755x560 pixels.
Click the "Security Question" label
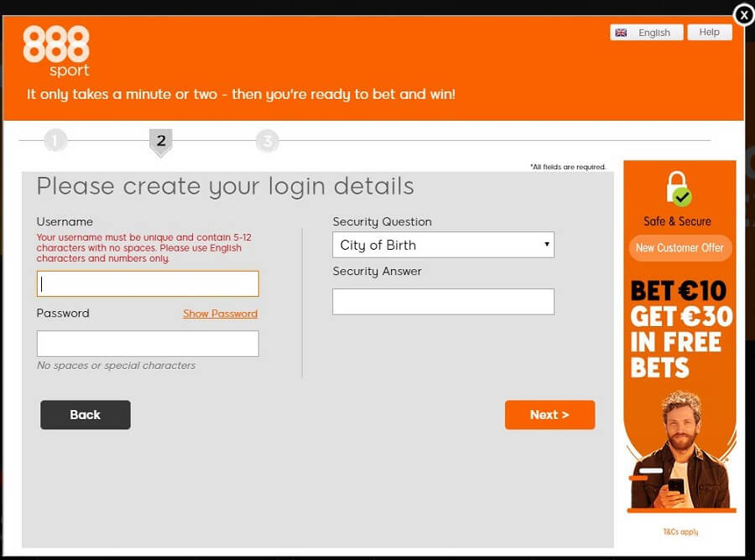coord(383,222)
